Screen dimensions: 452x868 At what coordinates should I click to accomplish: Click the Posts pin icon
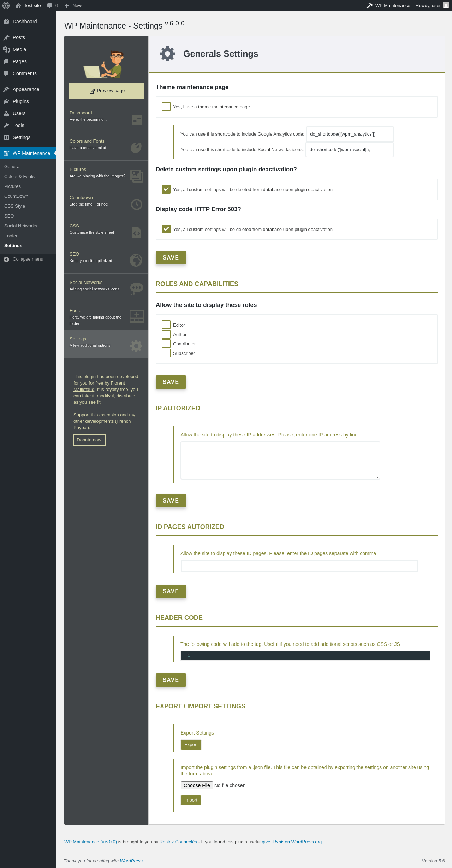6,37
